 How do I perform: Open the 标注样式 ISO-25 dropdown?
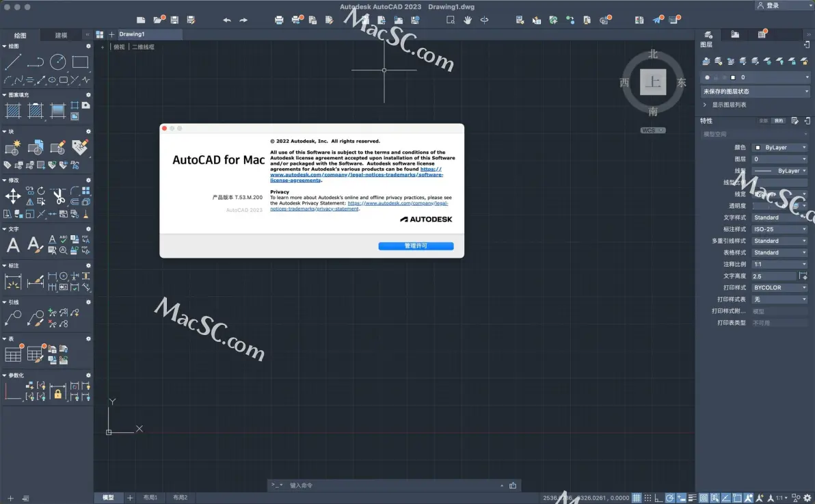click(x=779, y=229)
